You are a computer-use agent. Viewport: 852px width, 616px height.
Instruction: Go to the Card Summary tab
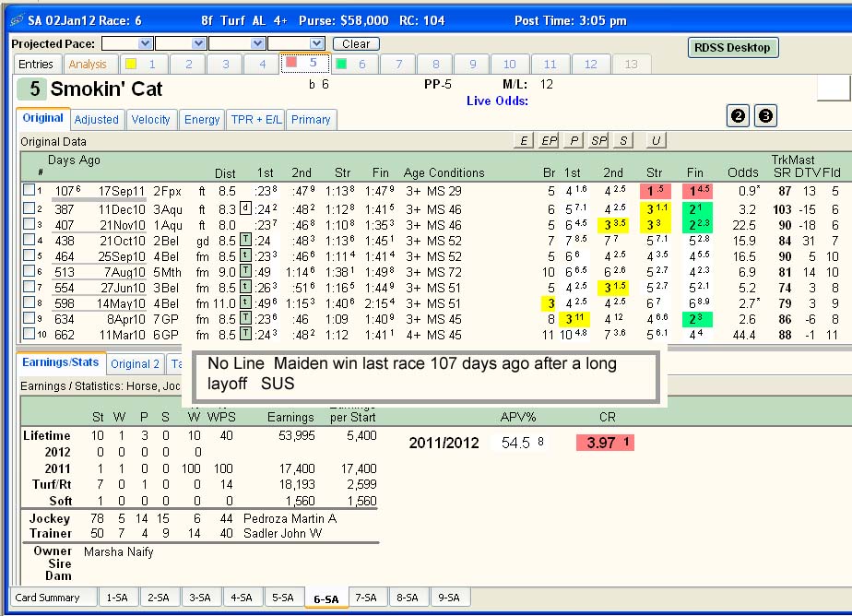53,598
